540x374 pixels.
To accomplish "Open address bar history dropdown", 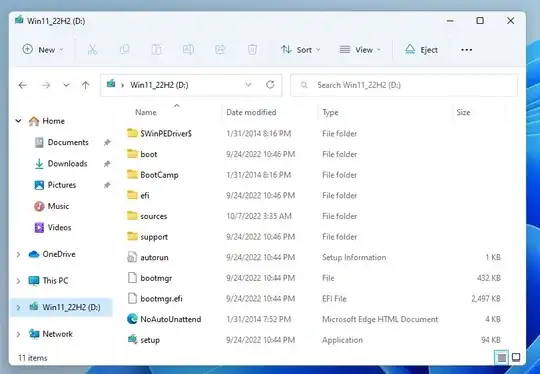I will tap(248, 85).
